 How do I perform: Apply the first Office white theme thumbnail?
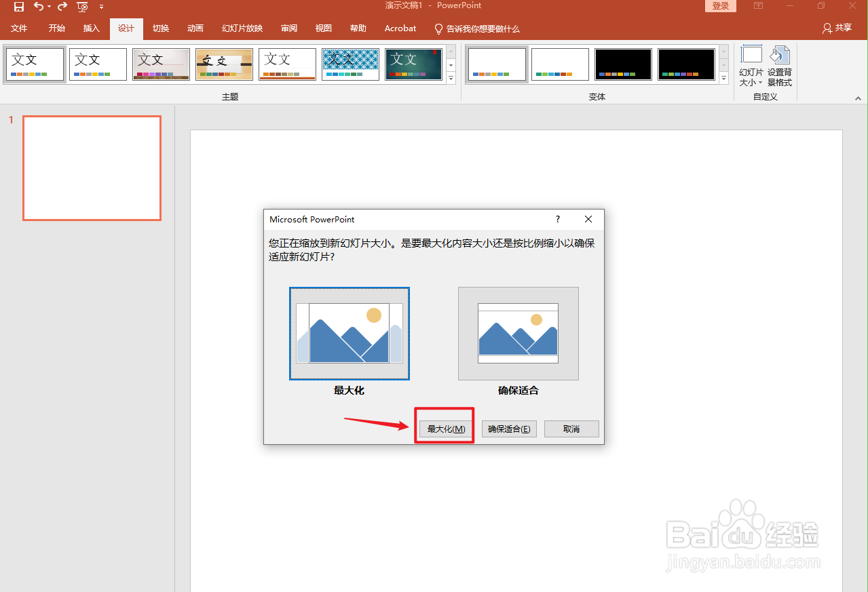click(x=35, y=64)
